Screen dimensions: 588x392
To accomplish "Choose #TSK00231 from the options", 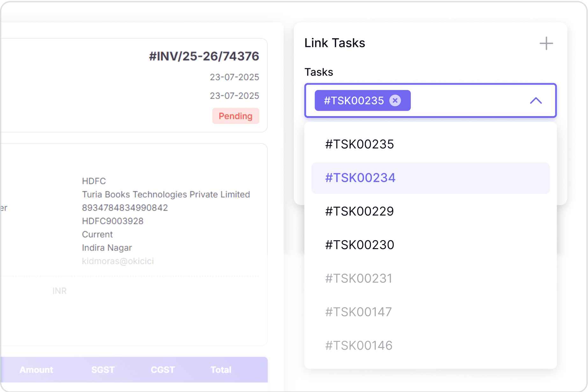I will click(359, 278).
